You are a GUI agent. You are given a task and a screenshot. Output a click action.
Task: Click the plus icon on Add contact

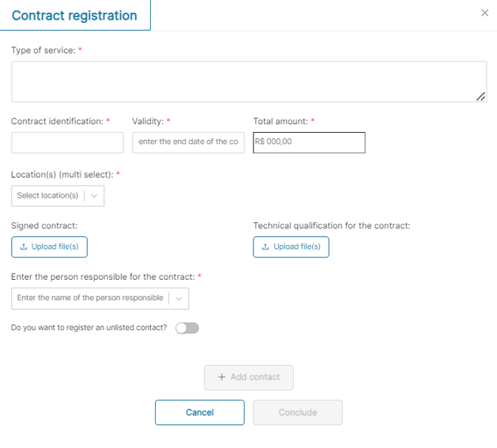tap(222, 378)
